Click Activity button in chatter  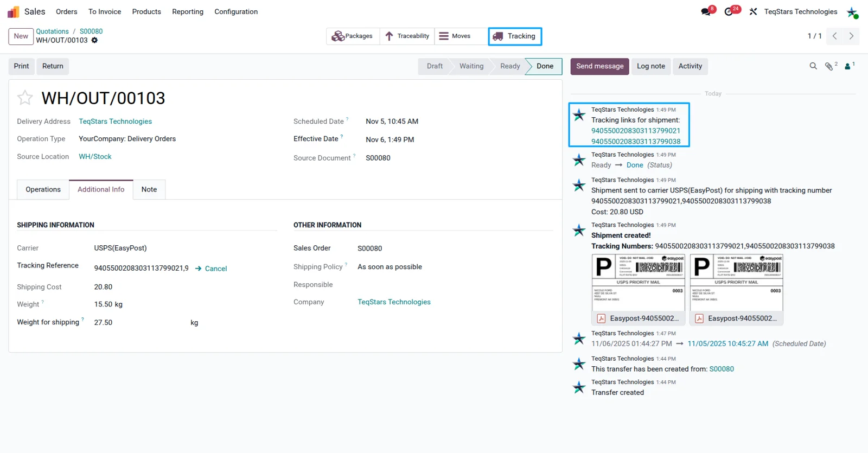click(690, 66)
